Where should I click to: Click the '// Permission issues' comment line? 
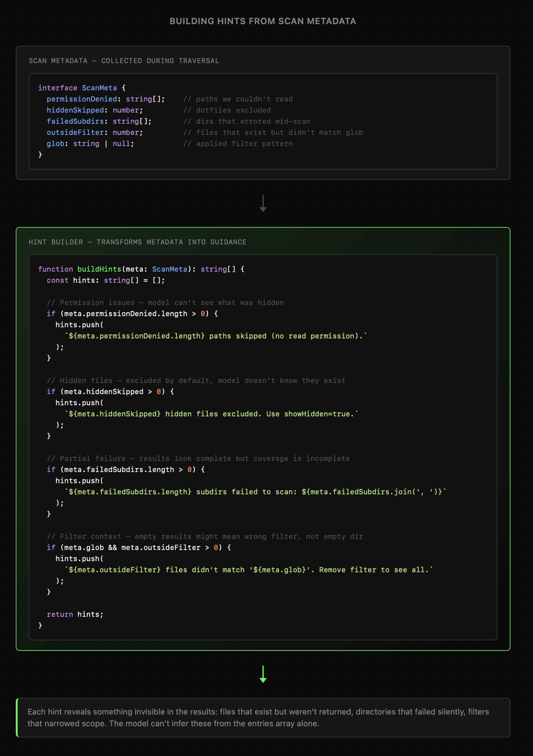pyautogui.click(x=165, y=303)
